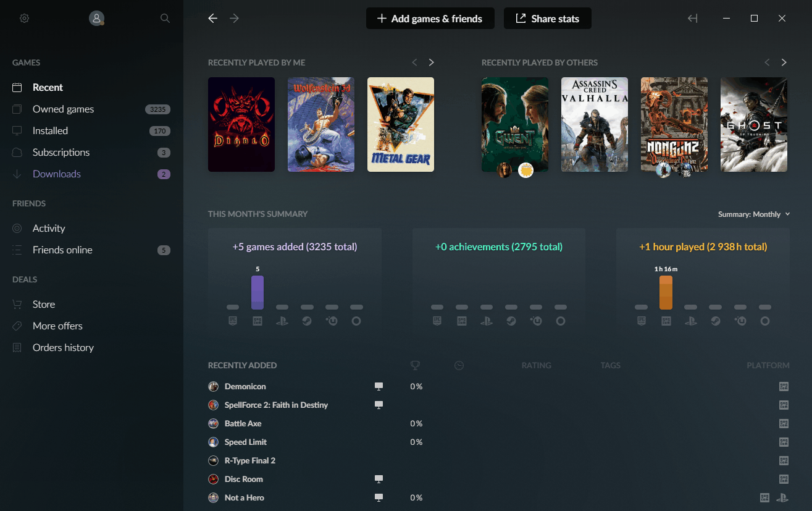
Task: Show previous Recently Played By Others games
Action: click(x=768, y=62)
